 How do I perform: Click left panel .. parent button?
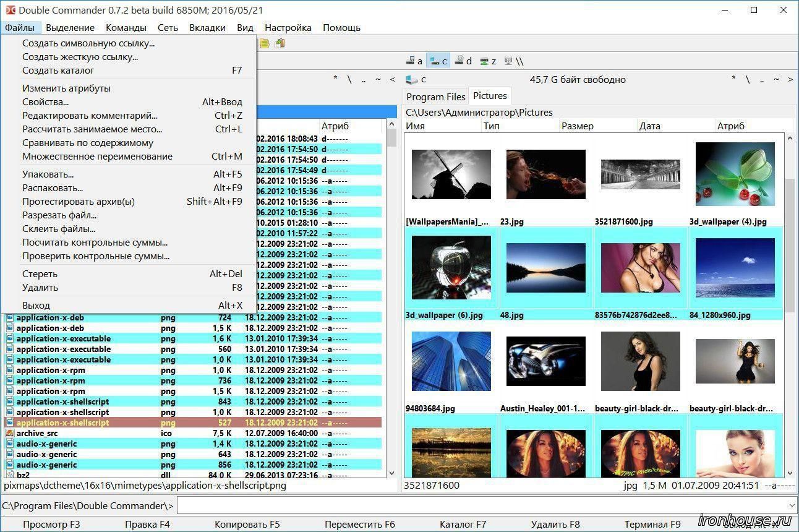364,79
